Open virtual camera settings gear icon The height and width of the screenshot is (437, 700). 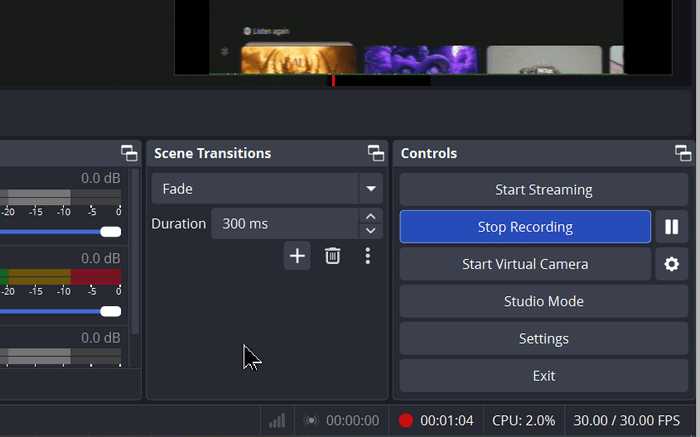click(x=671, y=264)
